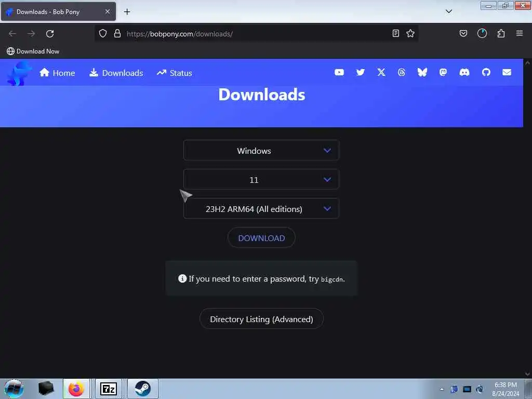List all tabs with chevron button

pyautogui.click(x=448, y=11)
